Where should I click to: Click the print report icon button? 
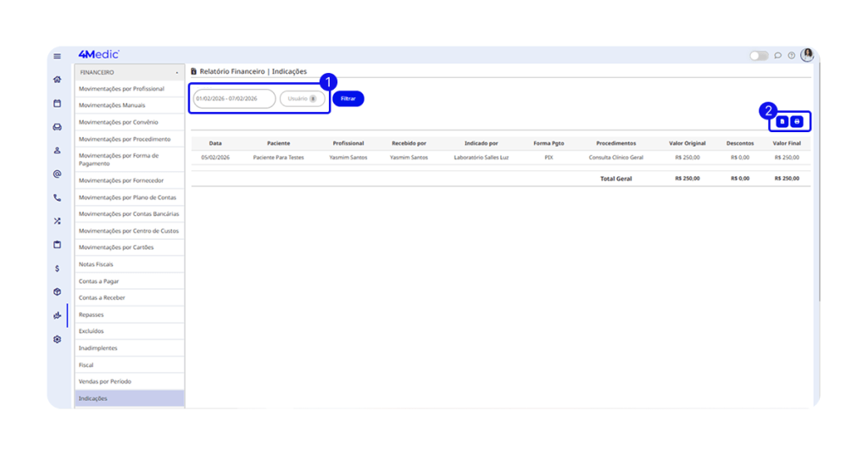(x=797, y=122)
